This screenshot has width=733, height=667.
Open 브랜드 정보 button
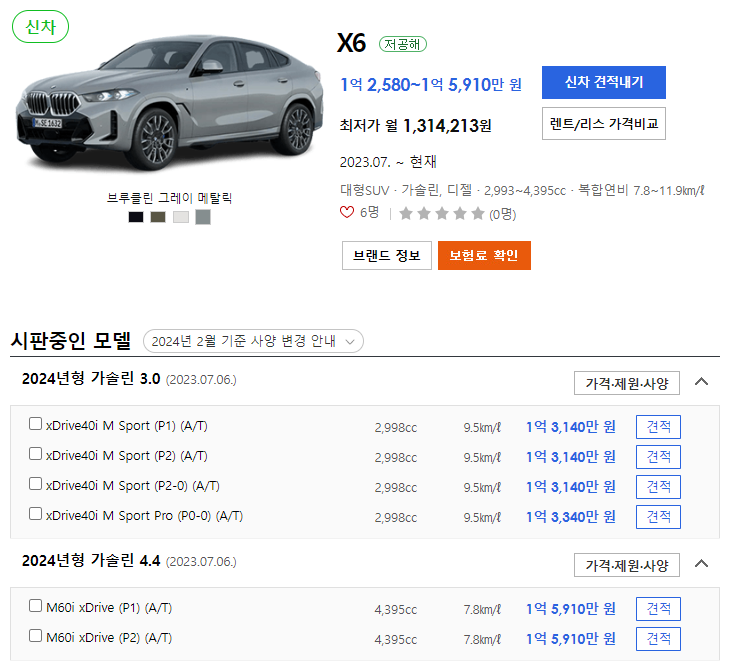coord(387,255)
